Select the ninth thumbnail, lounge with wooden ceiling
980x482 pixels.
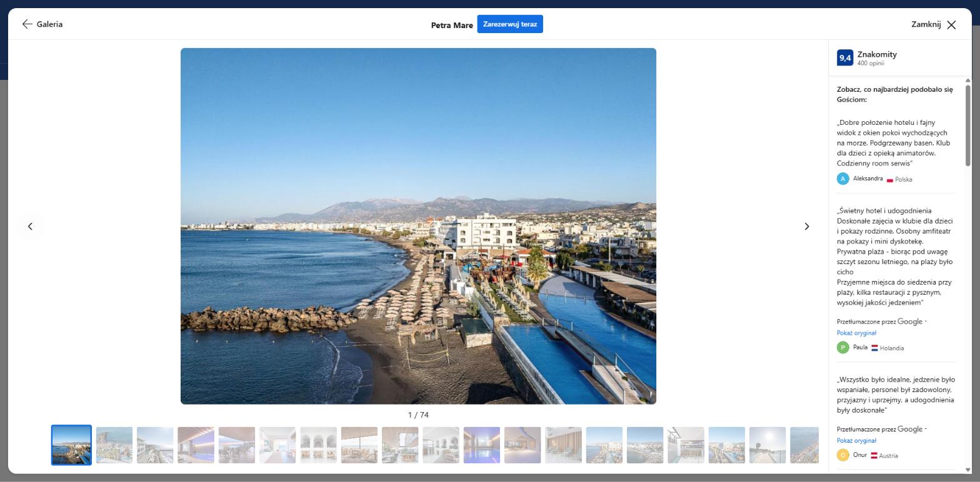click(400, 445)
